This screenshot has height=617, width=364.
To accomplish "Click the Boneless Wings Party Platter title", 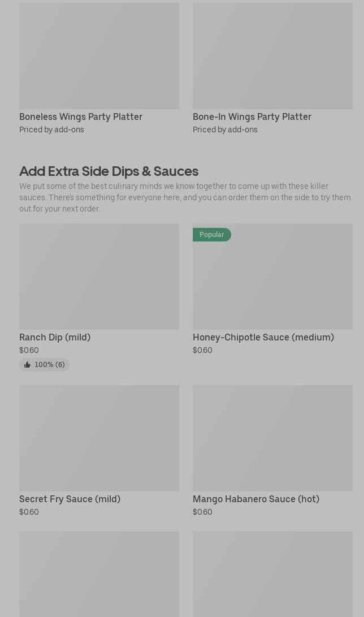I will (x=81, y=117).
